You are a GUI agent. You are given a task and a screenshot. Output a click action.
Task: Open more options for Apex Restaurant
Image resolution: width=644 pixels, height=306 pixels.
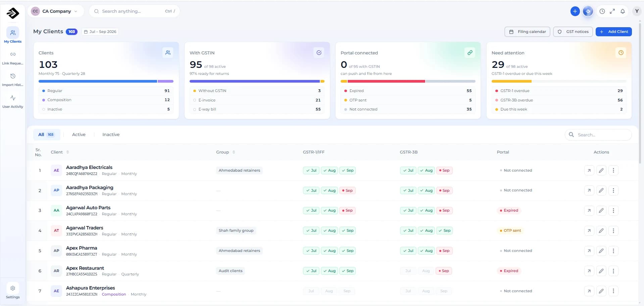pyautogui.click(x=613, y=271)
